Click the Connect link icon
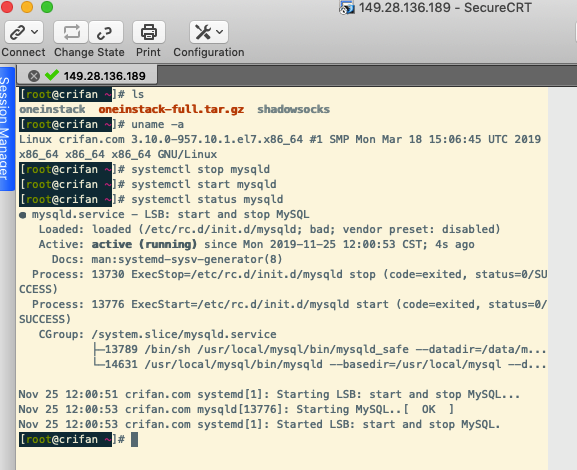Viewport: 577px width, 470px height. [x=17, y=32]
